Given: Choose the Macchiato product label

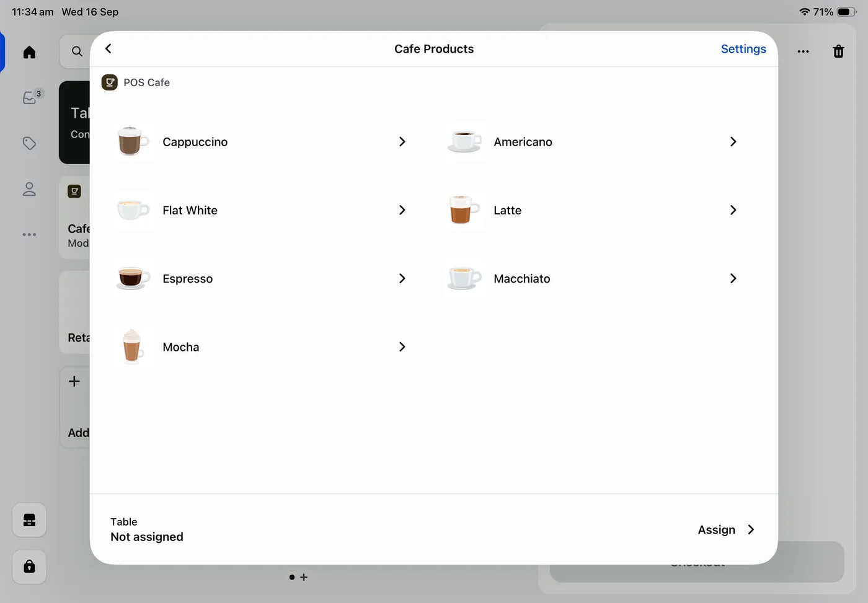Looking at the screenshot, I should (x=521, y=278).
